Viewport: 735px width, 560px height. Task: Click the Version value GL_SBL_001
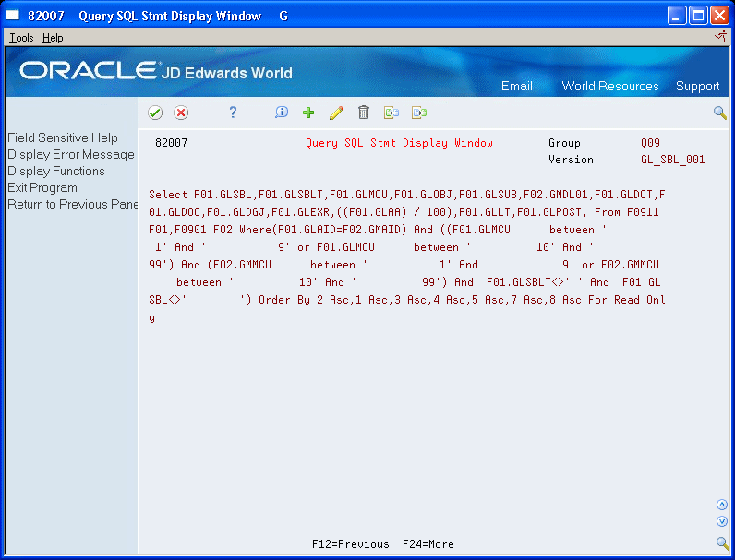click(672, 160)
